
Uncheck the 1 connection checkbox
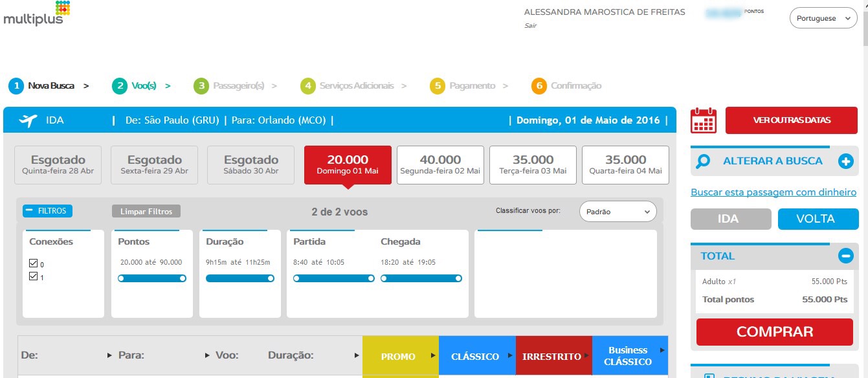[x=34, y=276]
